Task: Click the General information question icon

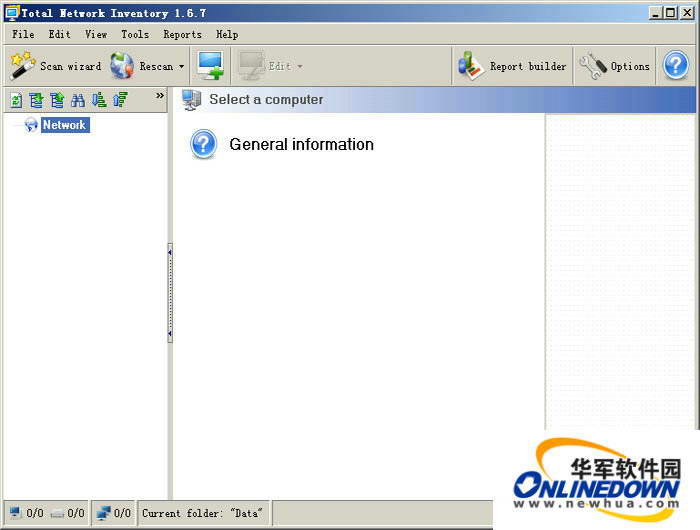Action: point(203,144)
